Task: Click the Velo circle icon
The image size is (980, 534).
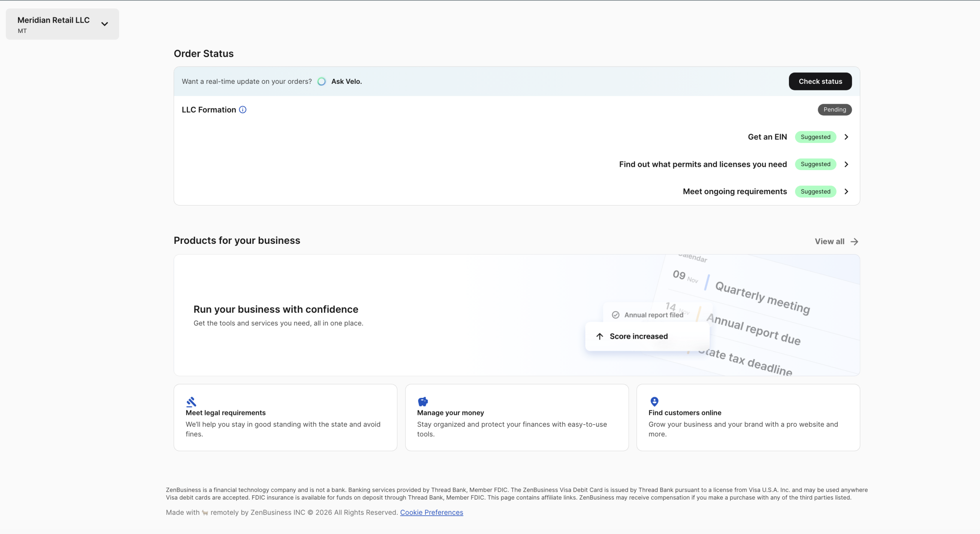Action: tap(322, 82)
